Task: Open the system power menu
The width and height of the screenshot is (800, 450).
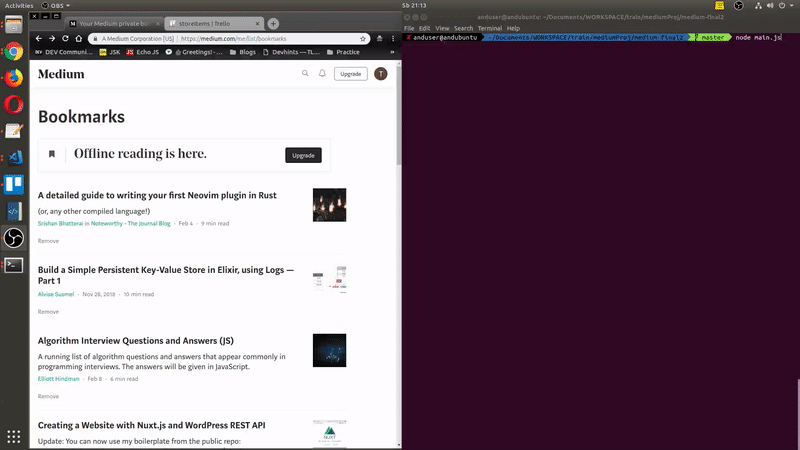Action: point(785,5)
